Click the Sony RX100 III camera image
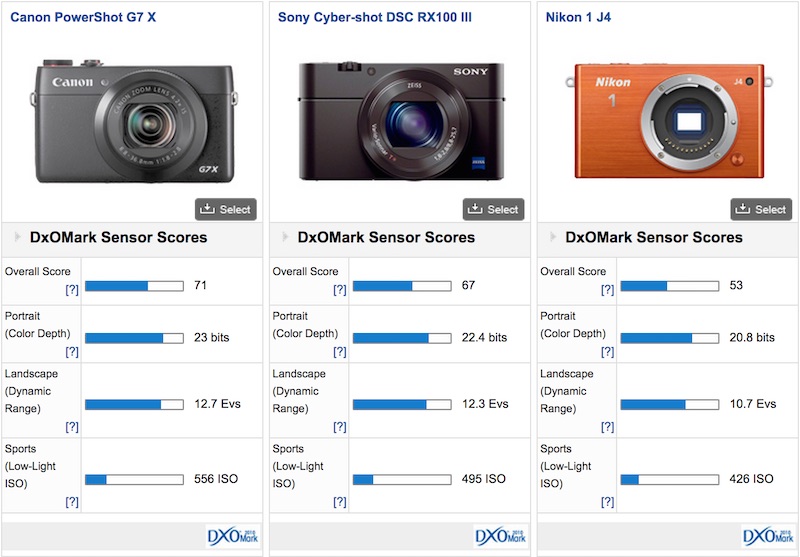The height and width of the screenshot is (557, 800). pyautogui.click(x=402, y=121)
